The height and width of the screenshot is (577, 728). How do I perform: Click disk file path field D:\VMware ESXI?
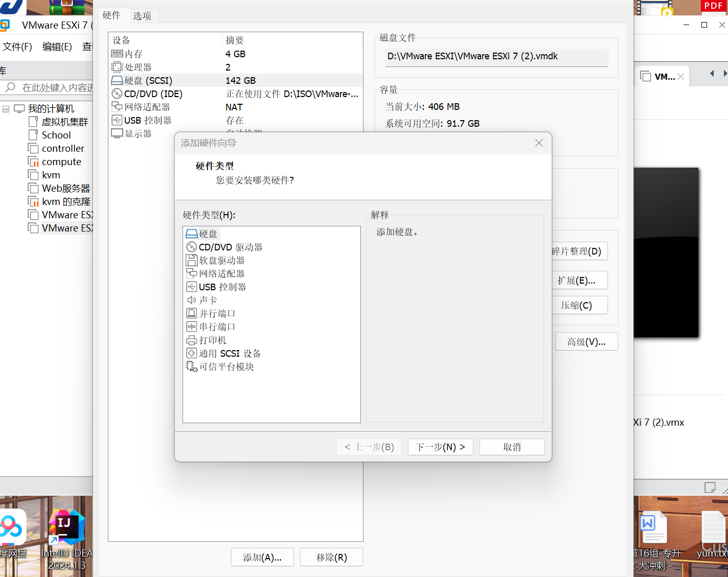496,57
